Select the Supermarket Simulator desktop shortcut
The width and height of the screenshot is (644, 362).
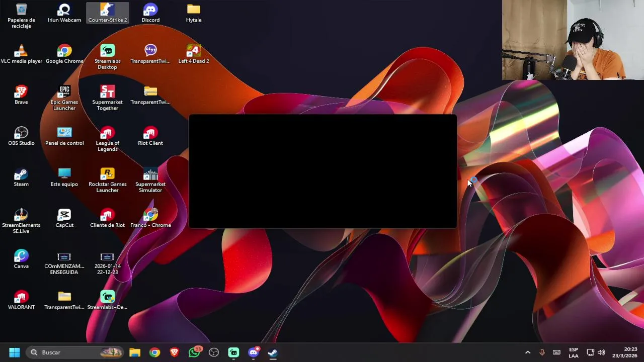click(150, 180)
